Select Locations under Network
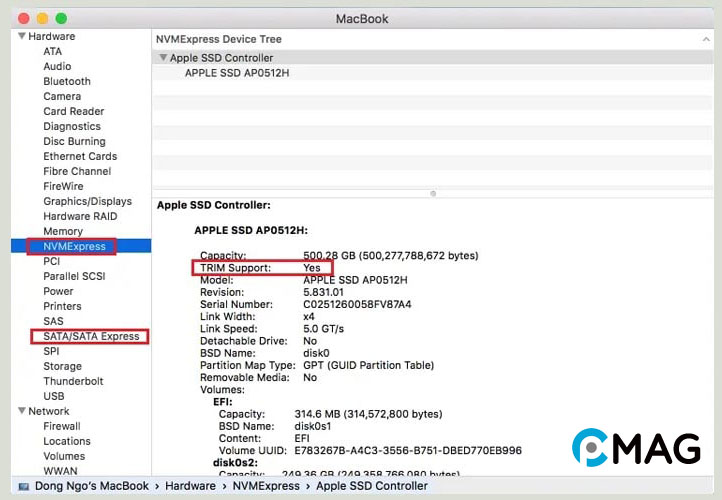722x500 pixels. pos(67,441)
